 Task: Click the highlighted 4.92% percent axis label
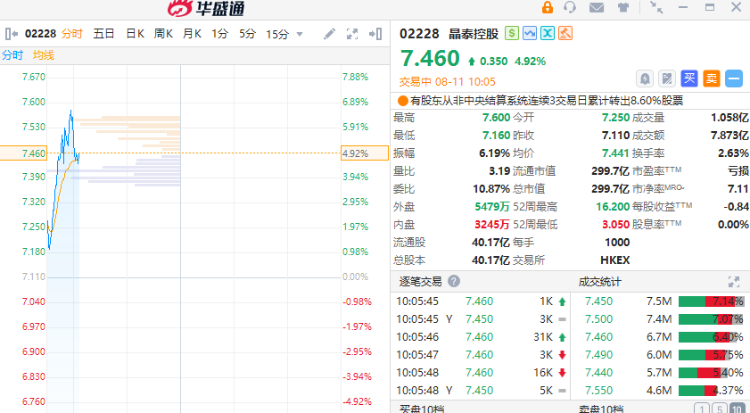pyautogui.click(x=364, y=153)
